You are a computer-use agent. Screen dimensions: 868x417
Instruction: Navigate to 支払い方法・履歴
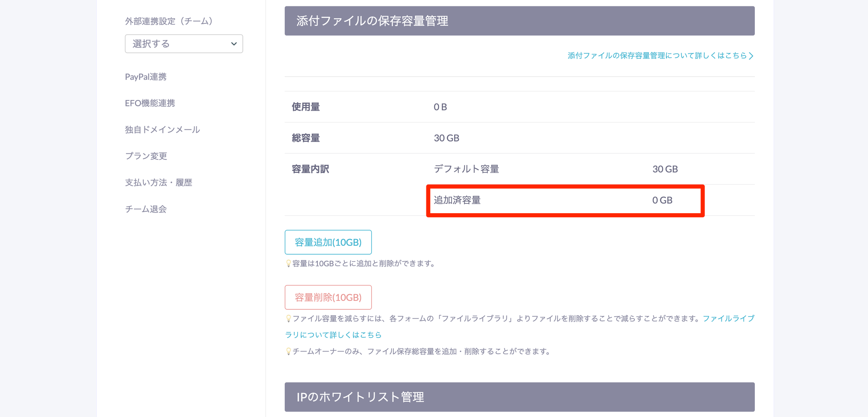(159, 183)
